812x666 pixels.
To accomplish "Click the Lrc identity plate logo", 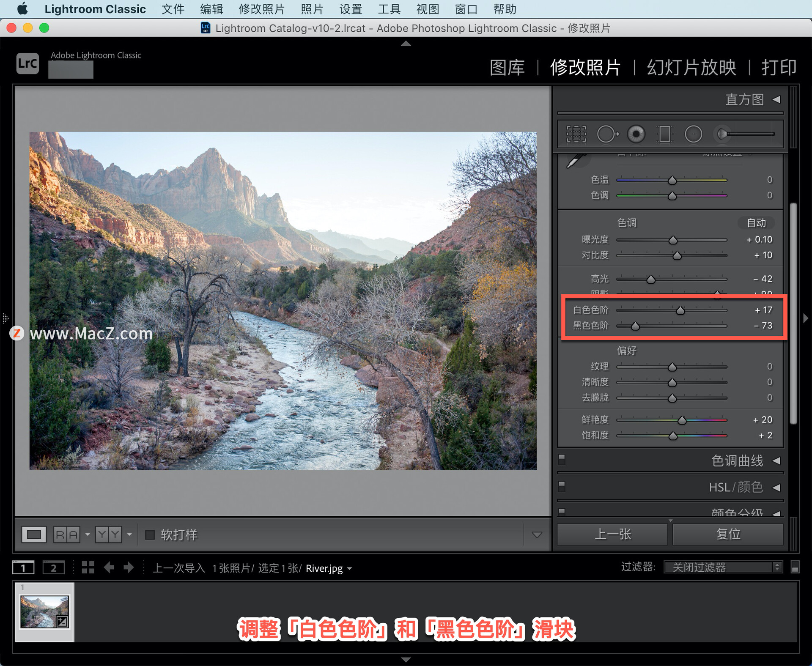I will tap(28, 63).
